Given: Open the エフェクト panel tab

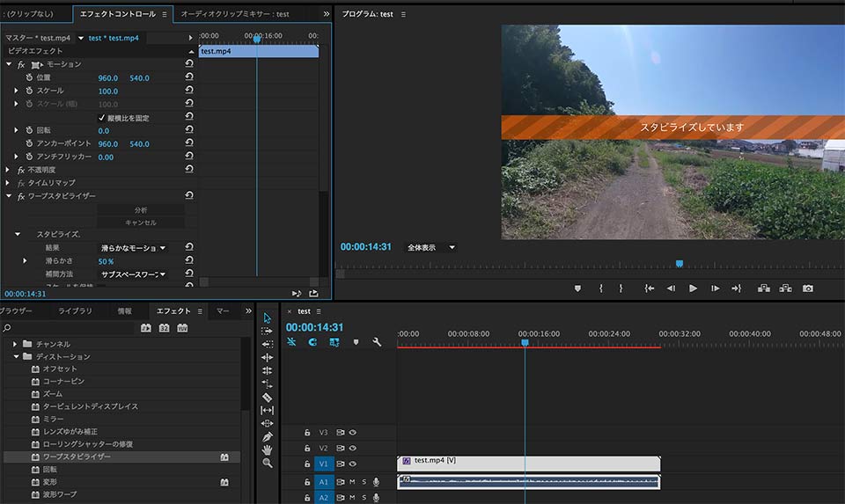Looking at the screenshot, I should point(173,310).
